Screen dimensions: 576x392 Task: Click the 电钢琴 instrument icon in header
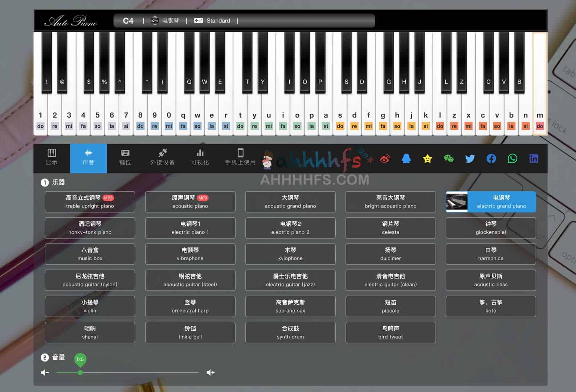click(x=155, y=21)
